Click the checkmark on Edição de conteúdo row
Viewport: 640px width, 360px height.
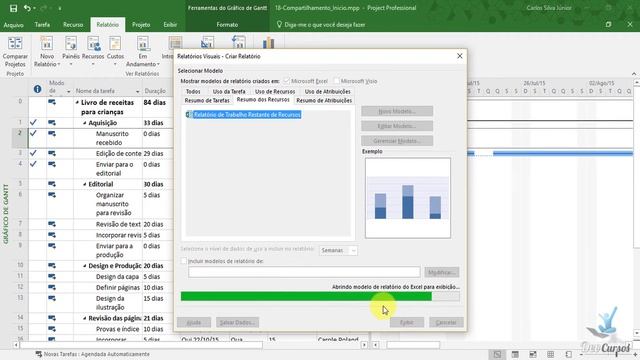point(33,153)
